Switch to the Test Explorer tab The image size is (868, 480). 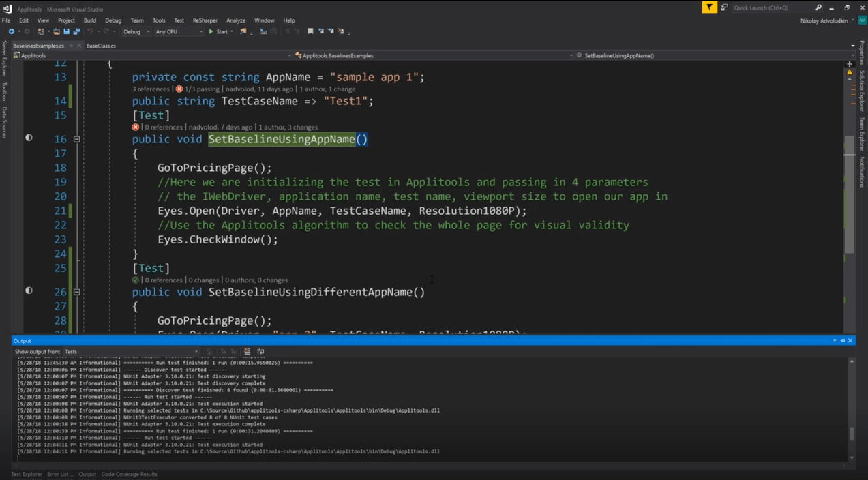click(x=27, y=474)
